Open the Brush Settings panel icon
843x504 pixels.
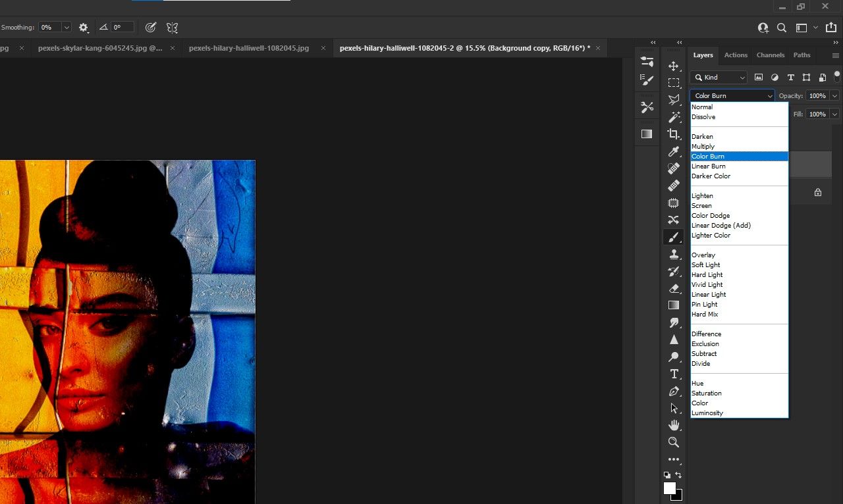647,80
